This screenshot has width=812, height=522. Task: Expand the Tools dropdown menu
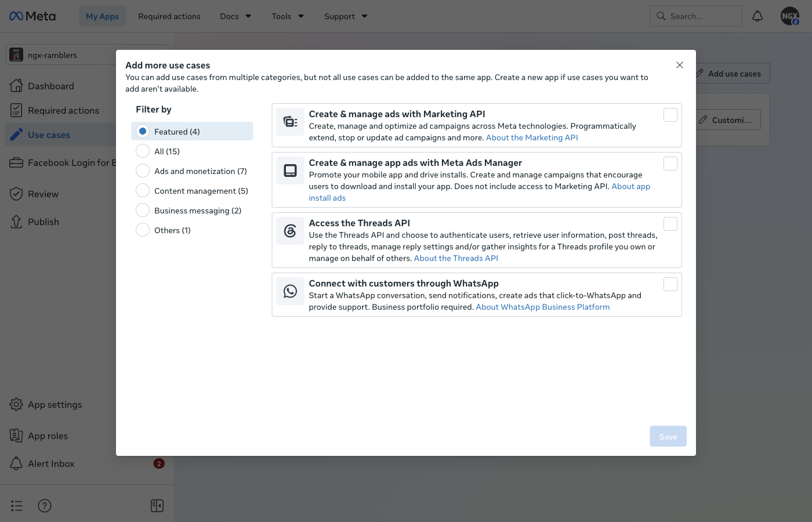(x=288, y=16)
